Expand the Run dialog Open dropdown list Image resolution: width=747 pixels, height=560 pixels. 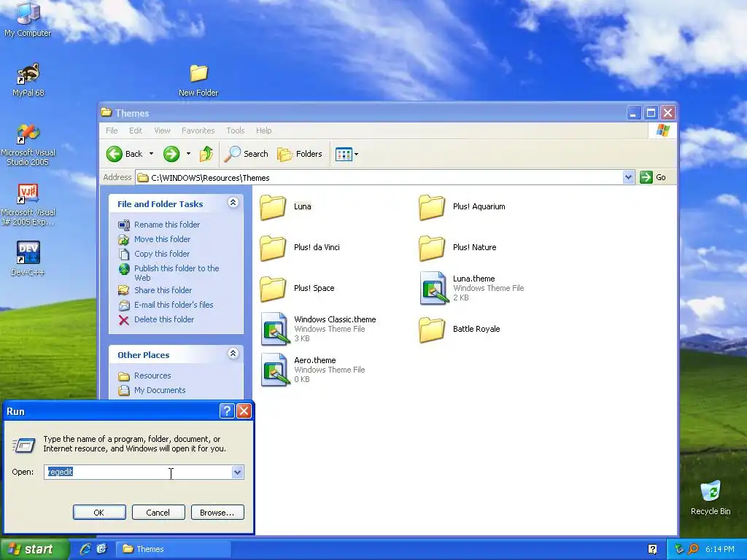[237, 472]
